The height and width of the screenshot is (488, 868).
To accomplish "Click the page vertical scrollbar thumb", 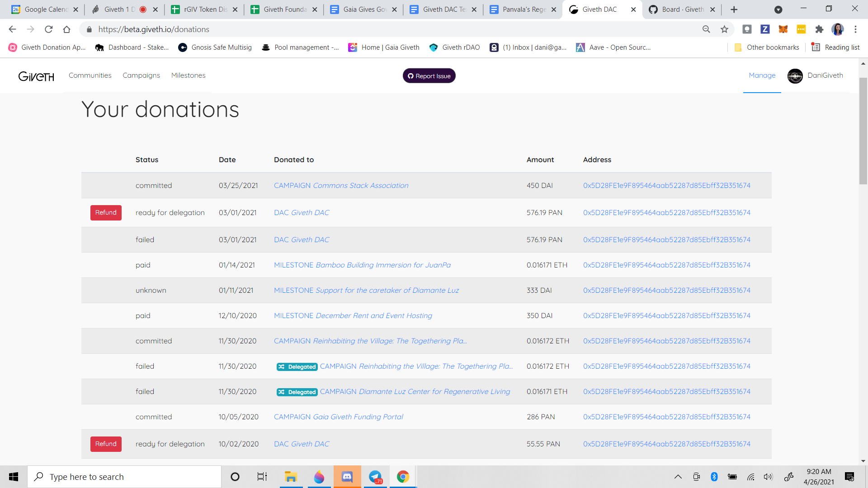I will coord(863,131).
